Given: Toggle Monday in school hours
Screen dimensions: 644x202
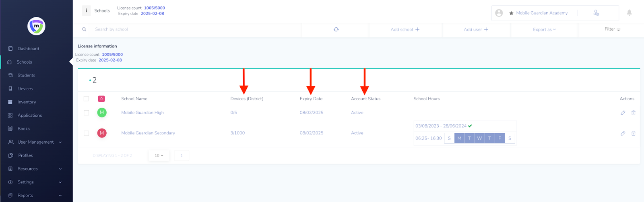Looking at the screenshot, I should click(459, 138).
